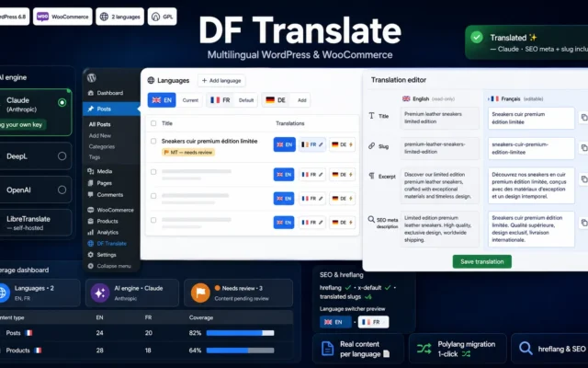Click French Excerpt field
Image resolution: width=588 pixels, height=368 pixels.
point(531,186)
